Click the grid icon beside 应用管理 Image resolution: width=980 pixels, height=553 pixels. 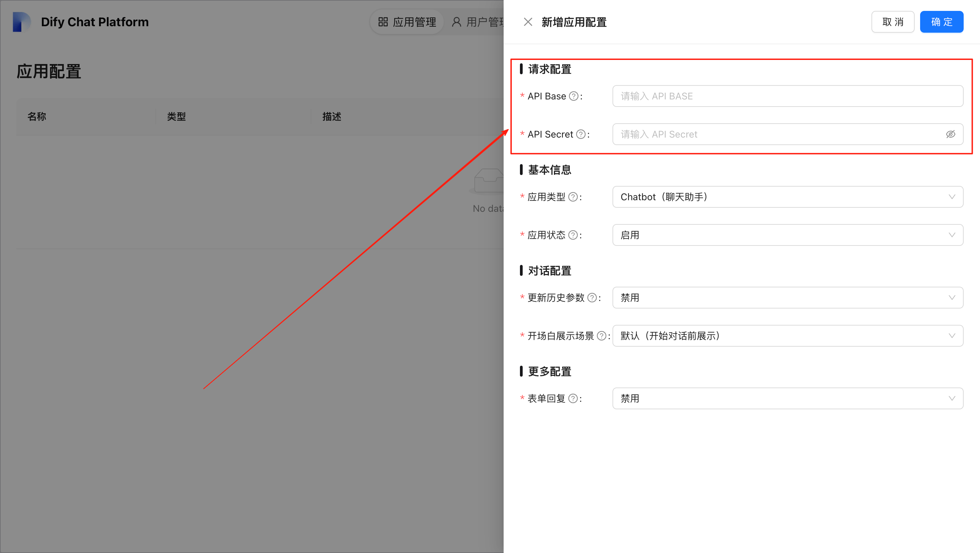pyautogui.click(x=383, y=22)
